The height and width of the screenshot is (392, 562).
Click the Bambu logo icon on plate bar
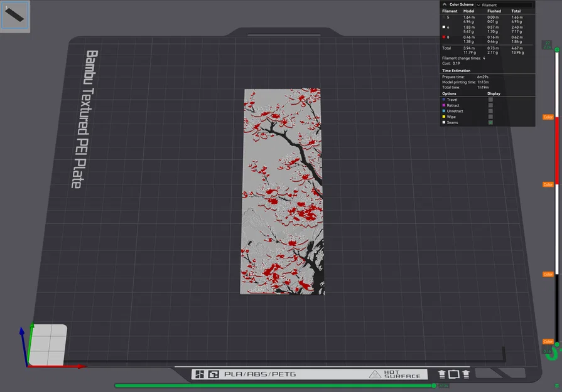(213, 373)
